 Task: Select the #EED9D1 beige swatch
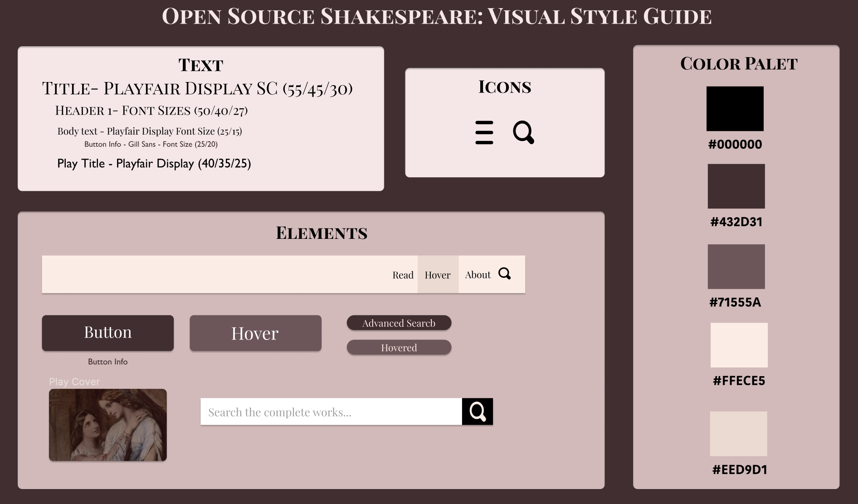tap(738, 434)
